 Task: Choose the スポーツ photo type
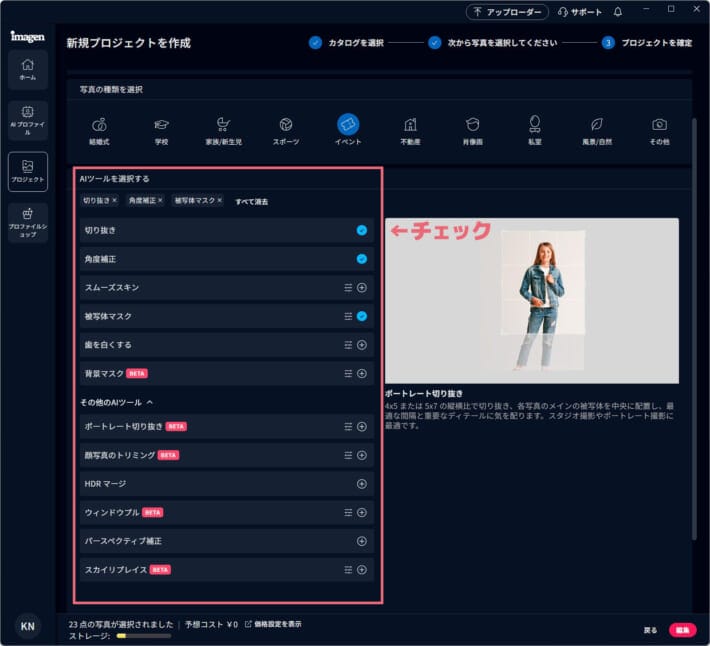click(x=286, y=131)
